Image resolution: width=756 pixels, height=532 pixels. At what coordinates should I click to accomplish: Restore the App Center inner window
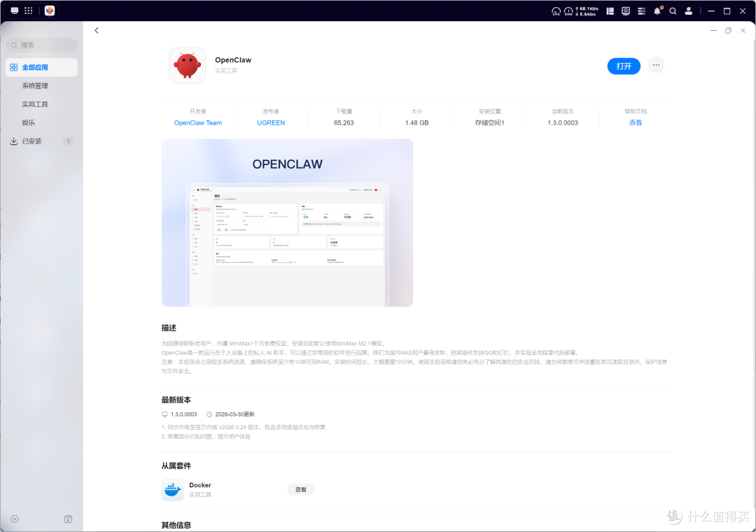click(728, 30)
